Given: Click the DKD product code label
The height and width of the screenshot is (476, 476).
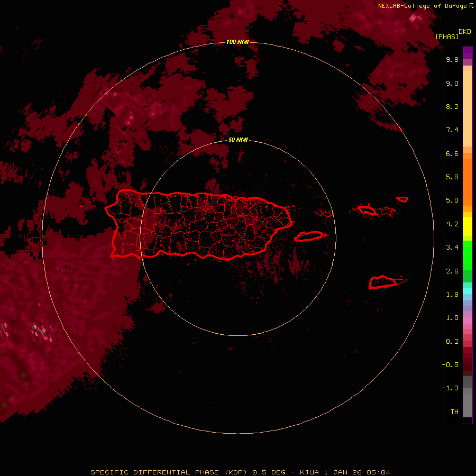Looking at the screenshot, I should click(x=465, y=32).
